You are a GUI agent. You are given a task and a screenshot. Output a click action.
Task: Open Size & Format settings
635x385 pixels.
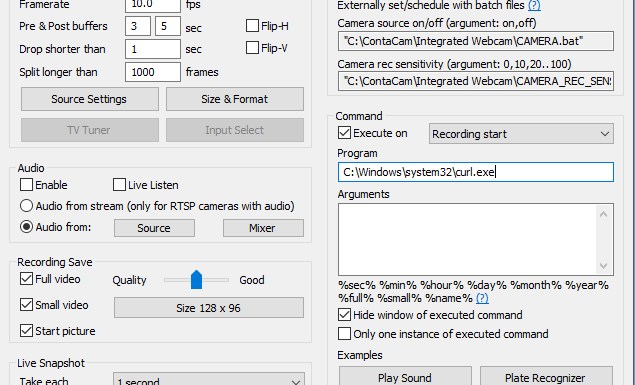click(x=234, y=99)
